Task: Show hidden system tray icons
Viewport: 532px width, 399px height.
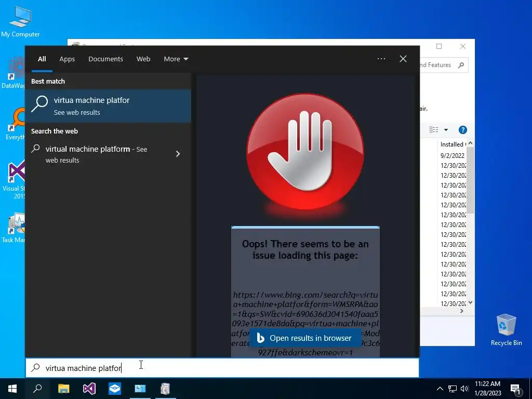Action: click(440, 389)
